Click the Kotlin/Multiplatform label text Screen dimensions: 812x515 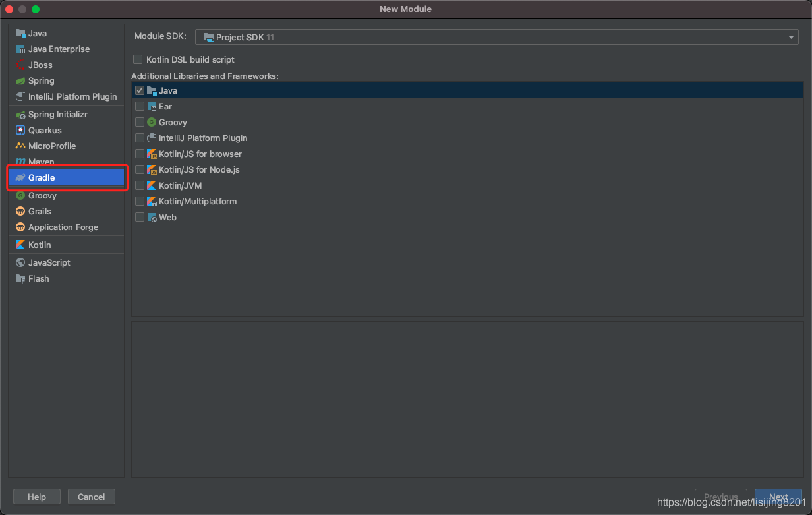(x=198, y=201)
